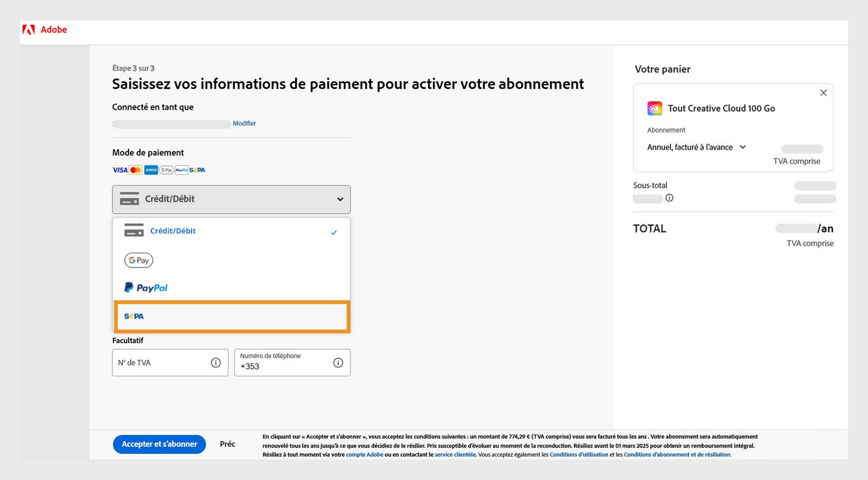Expand Annuel, facturé à l'avance subscription dropdown
Screen dimensions: 868x480
tap(697, 147)
